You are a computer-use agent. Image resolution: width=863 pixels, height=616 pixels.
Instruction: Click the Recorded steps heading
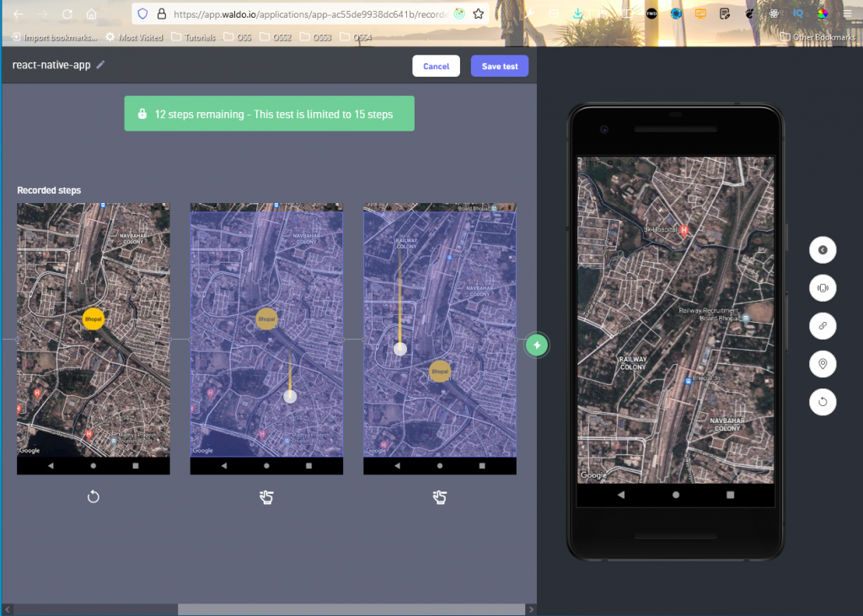pos(49,190)
